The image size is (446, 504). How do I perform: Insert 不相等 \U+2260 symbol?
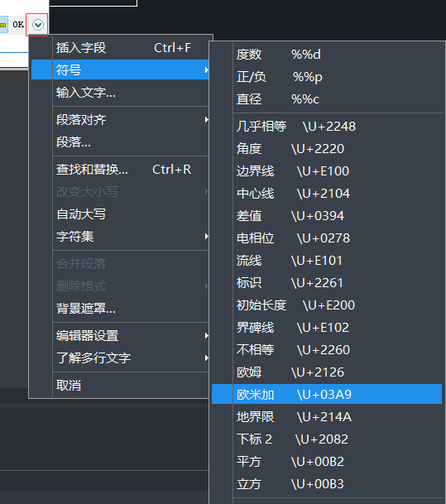point(327,350)
